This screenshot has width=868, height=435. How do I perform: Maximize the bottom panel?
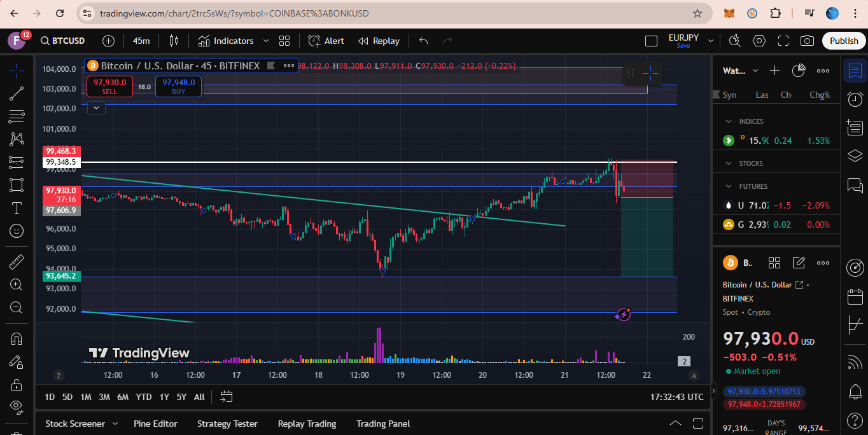click(x=698, y=424)
